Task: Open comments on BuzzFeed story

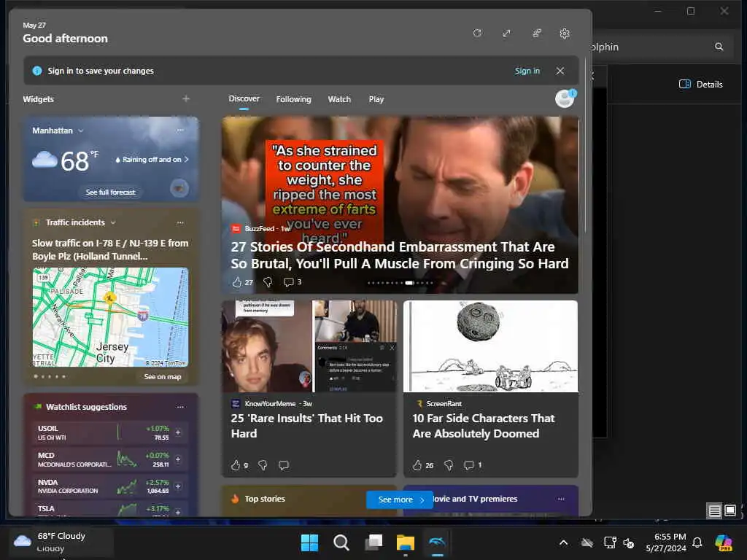Action: click(293, 282)
